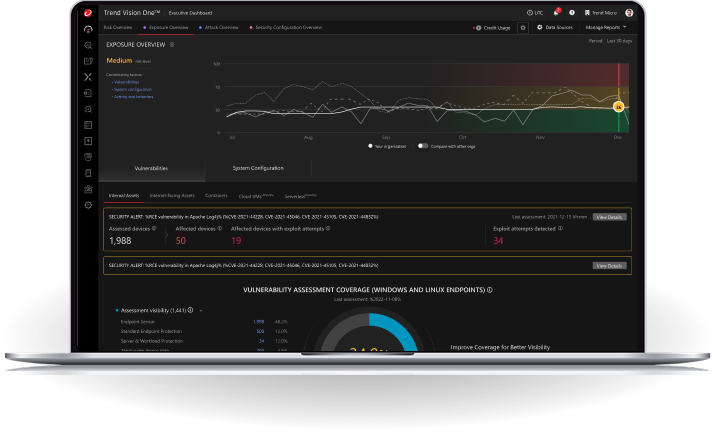Screen dimensions: 716x432
Task: Toggle Your organization legend marker
Action: pyautogui.click(x=370, y=145)
